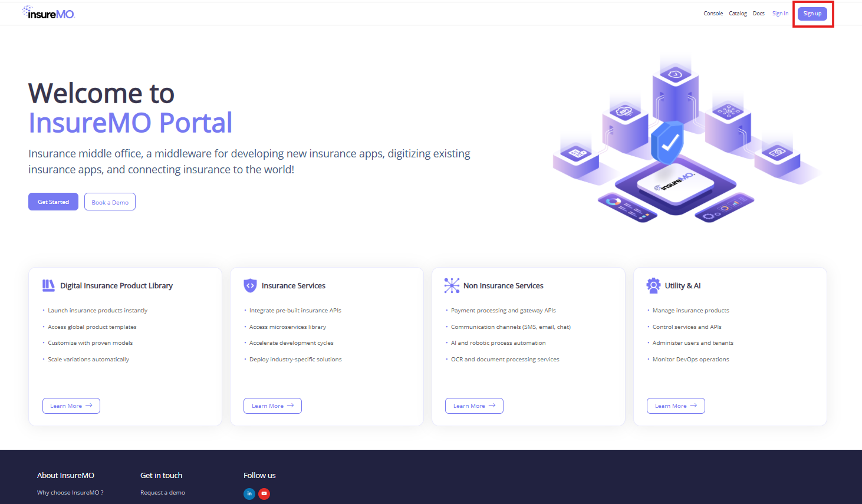862x504 pixels.
Task: Open the 'Why choose InsureMO ?' footer link
Action: tap(70, 493)
